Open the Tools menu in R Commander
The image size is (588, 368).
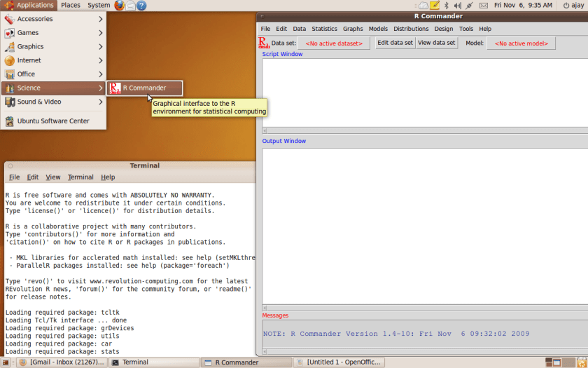click(x=466, y=29)
